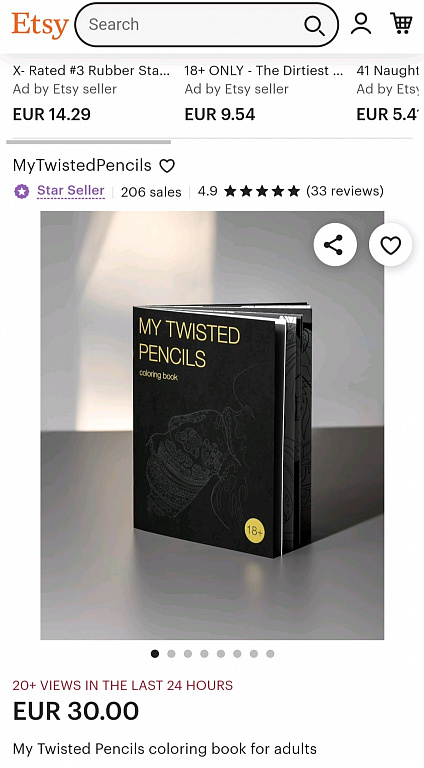The height and width of the screenshot is (768, 424).
Task: Open the account profile icon
Action: click(x=361, y=24)
